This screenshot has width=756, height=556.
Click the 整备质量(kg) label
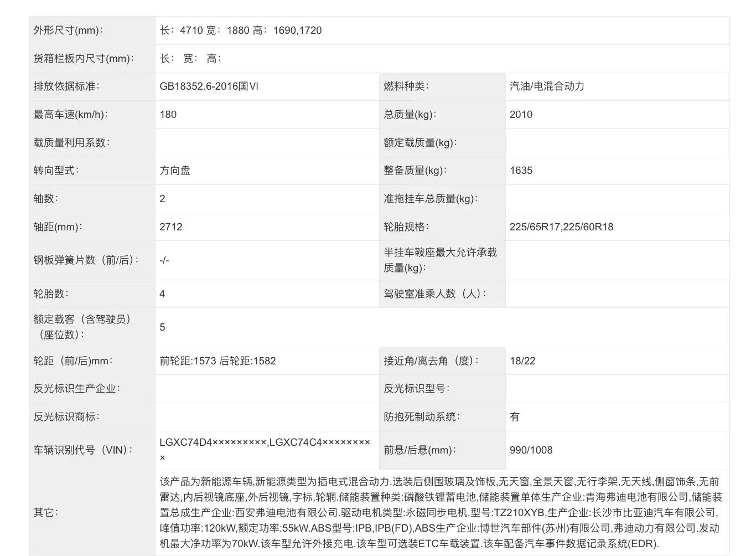[415, 171]
